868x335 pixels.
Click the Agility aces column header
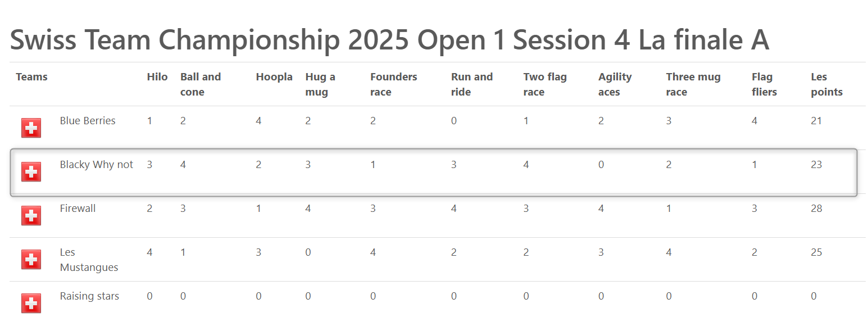[x=615, y=84]
